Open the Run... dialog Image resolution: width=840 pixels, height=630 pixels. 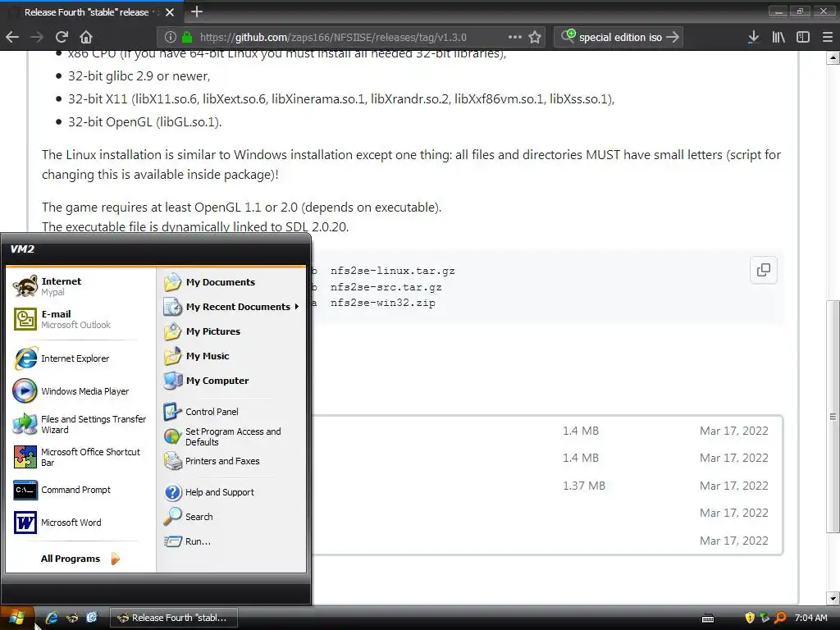tap(231, 541)
